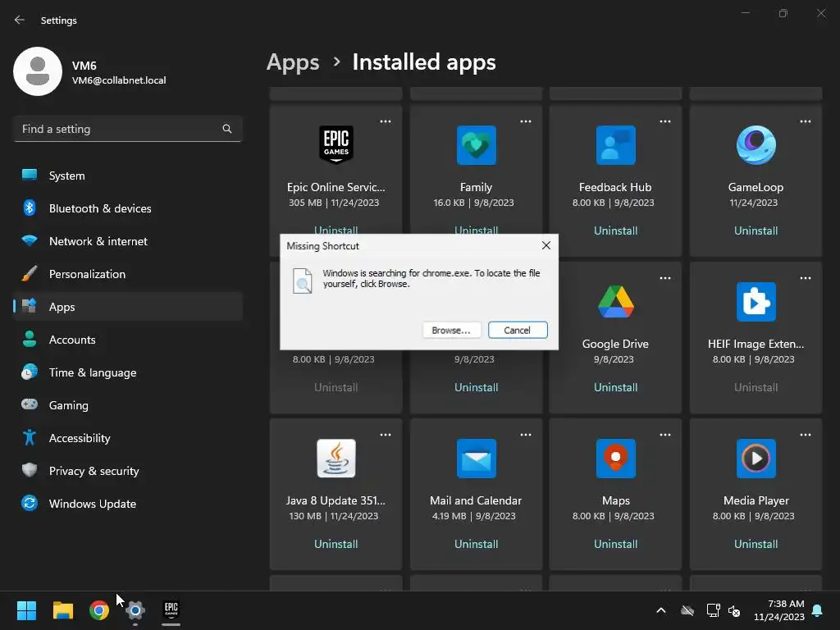Image resolution: width=840 pixels, height=630 pixels.
Task: Click Installed apps page heading
Action: pos(424,62)
